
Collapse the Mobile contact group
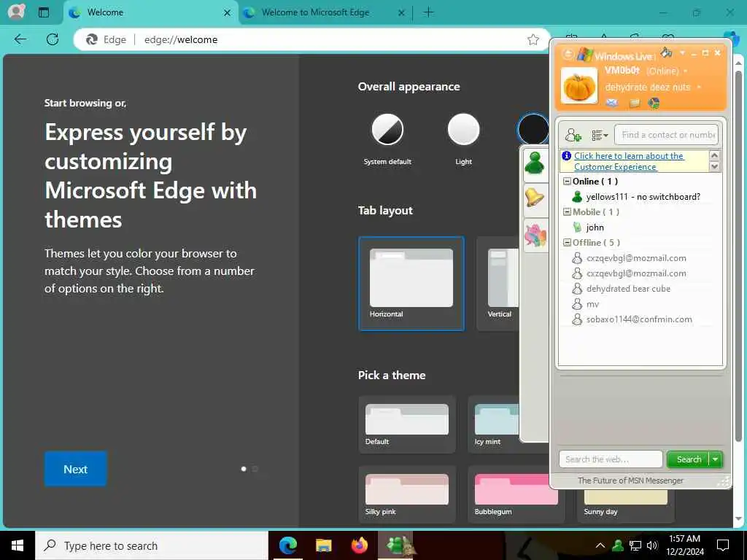567,212
